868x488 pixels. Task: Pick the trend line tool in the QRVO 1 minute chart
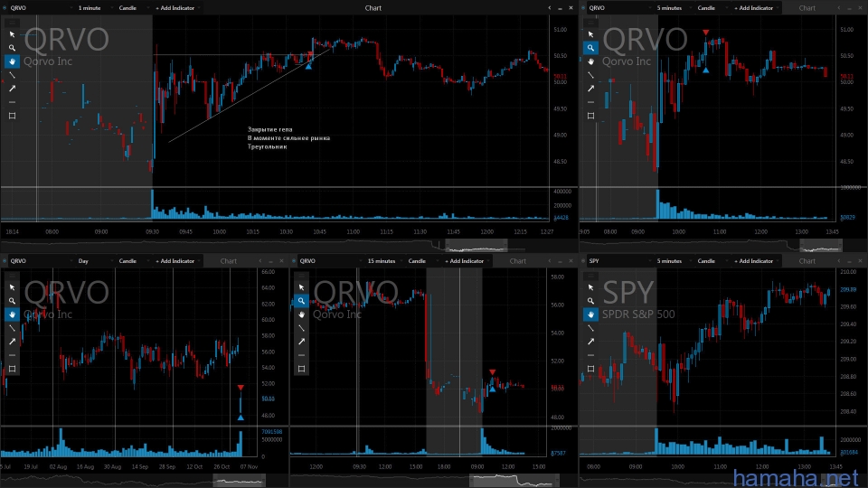click(x=12, y=75)
